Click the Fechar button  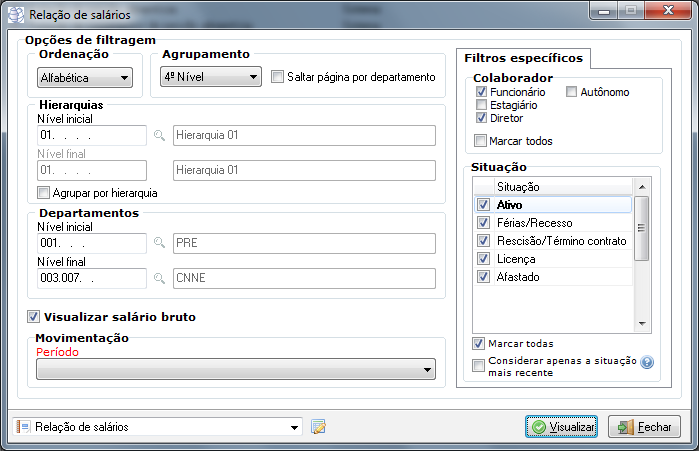click(644, 427)
